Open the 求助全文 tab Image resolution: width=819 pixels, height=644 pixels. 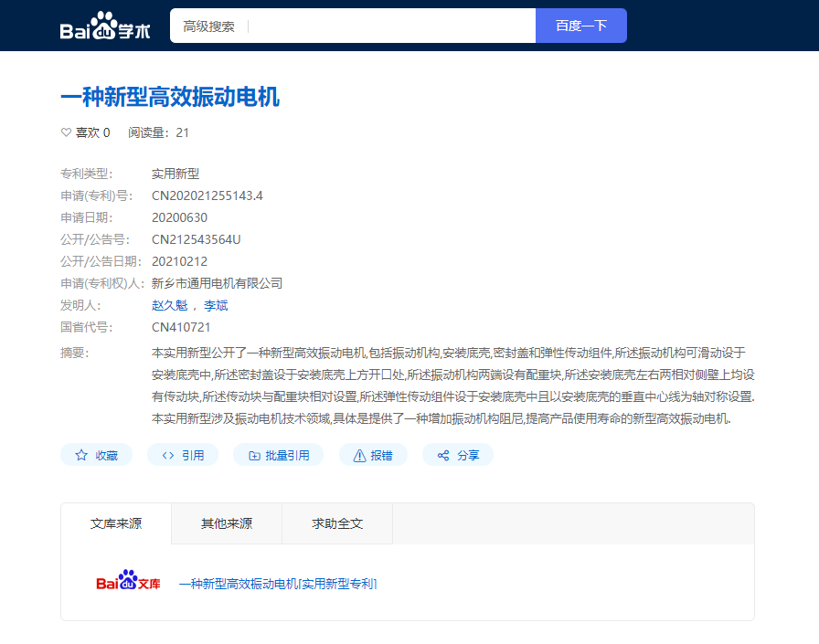337,523
